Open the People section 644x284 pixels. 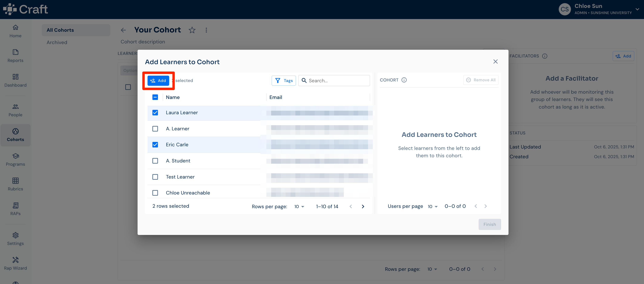coord(15,110)
